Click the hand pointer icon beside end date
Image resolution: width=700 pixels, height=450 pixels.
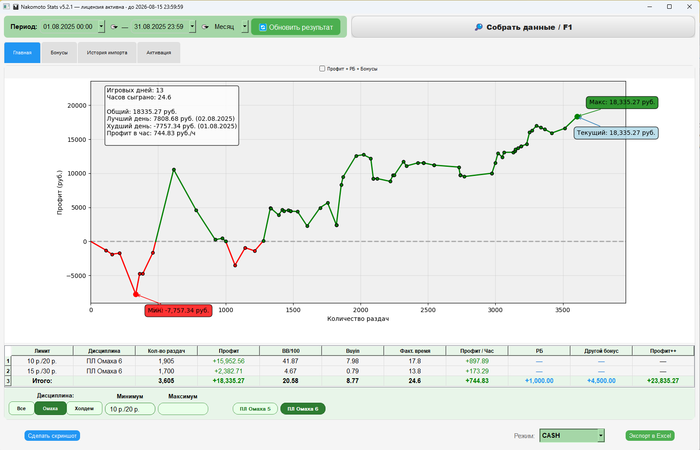coord(205,27)
